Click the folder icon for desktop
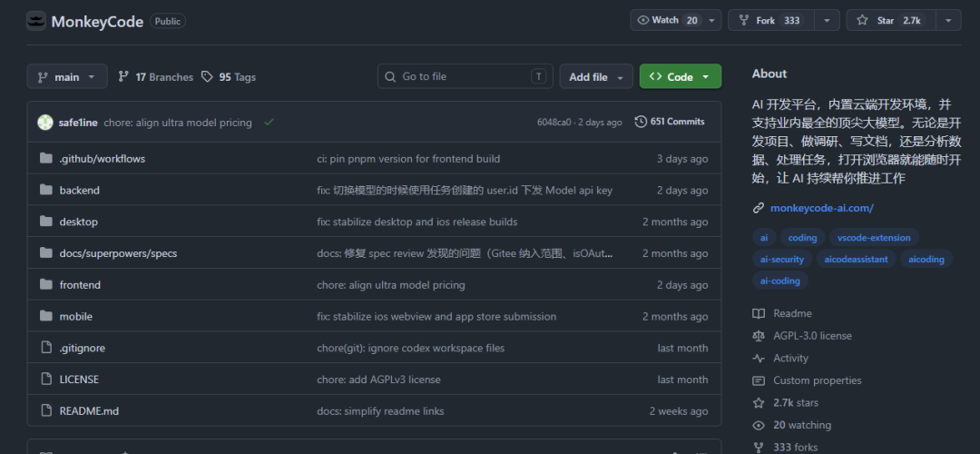Screen dimensions: 980x454 (45, 222)
